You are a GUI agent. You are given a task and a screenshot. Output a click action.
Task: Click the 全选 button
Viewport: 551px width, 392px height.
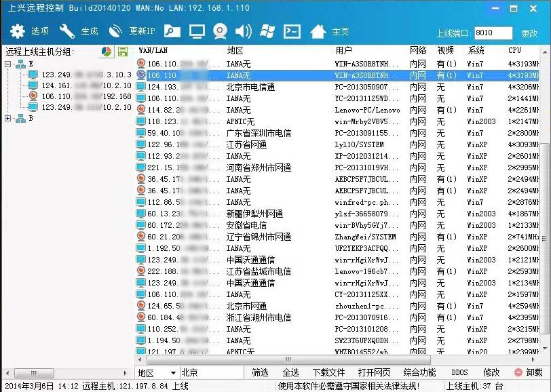[290, 372]
